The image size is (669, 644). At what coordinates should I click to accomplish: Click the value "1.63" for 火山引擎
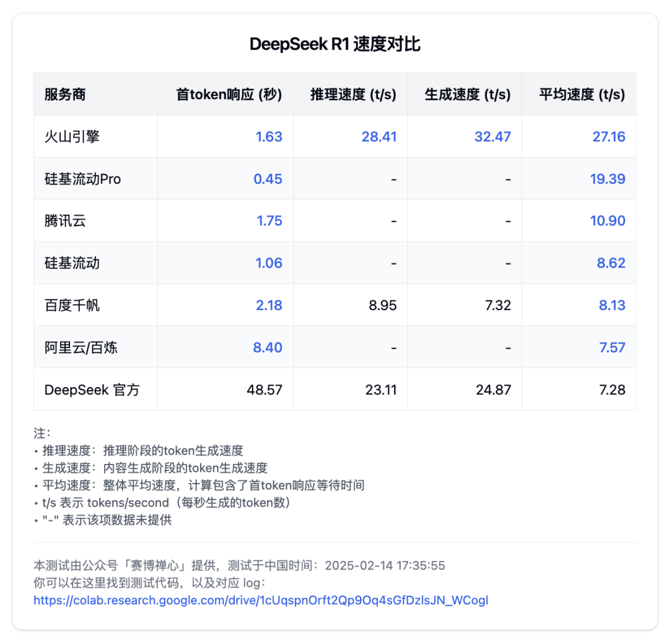(x=269, y=136)
